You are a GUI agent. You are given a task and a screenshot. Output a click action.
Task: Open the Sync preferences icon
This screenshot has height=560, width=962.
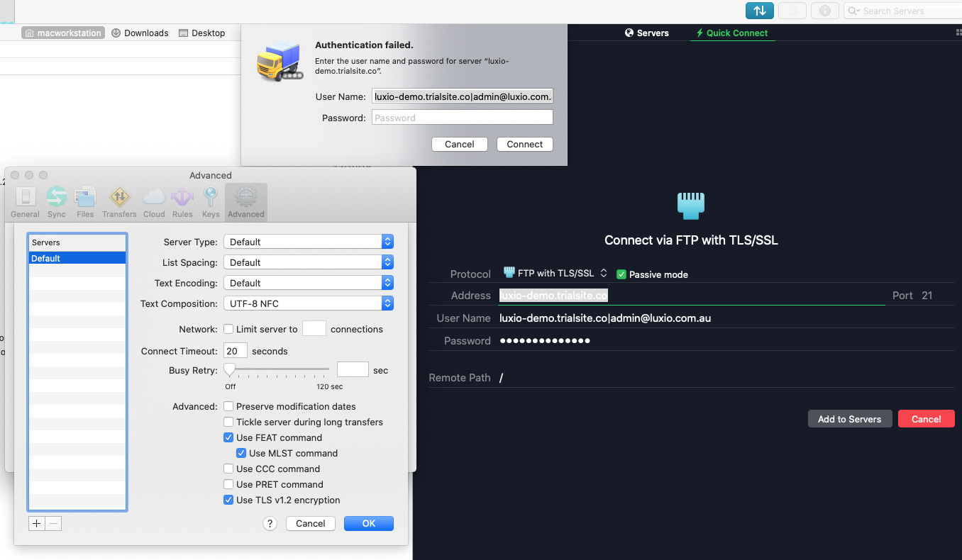[x=57, y=201]
